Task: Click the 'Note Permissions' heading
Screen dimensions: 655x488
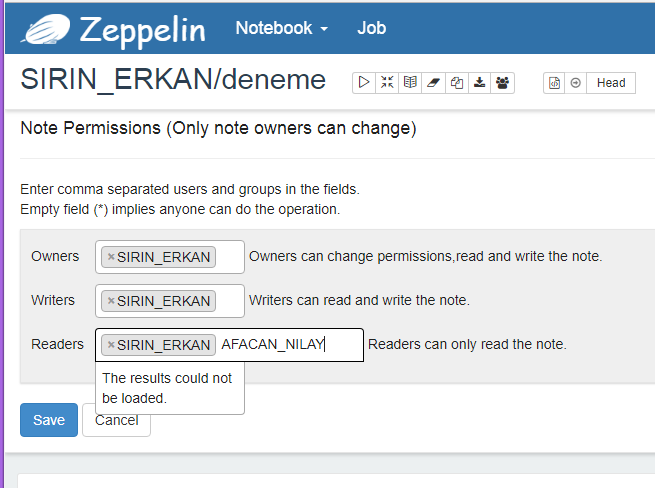Action: (x=218, y=128)
